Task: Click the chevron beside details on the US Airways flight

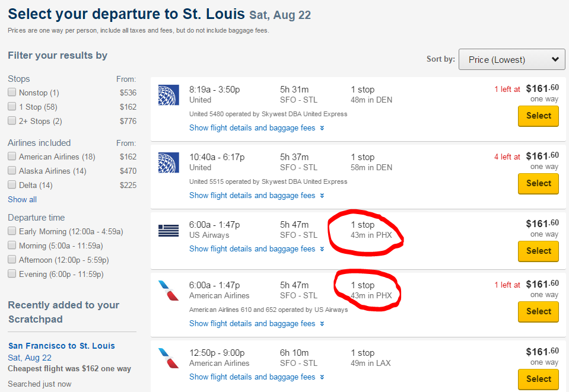Action: point(322,249)
